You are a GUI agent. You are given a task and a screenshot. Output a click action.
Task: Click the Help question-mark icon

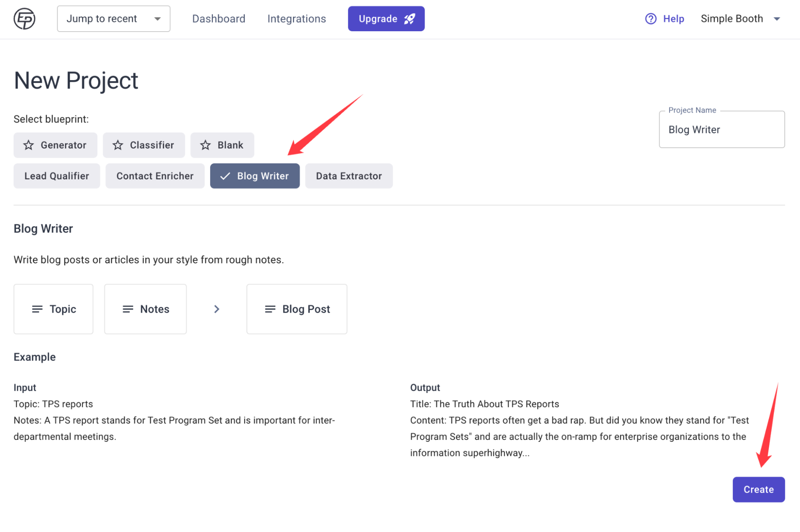pyautogui.click(x=650, y=19)
